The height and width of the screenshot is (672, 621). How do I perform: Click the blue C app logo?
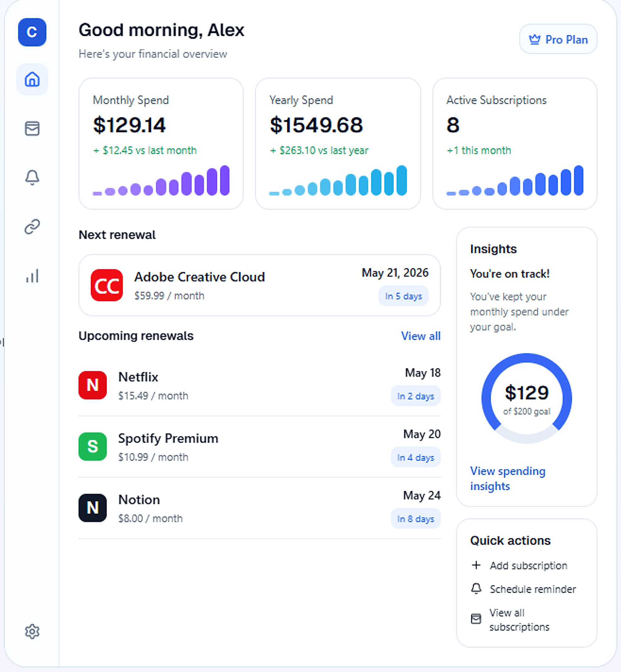coord(32,32)
